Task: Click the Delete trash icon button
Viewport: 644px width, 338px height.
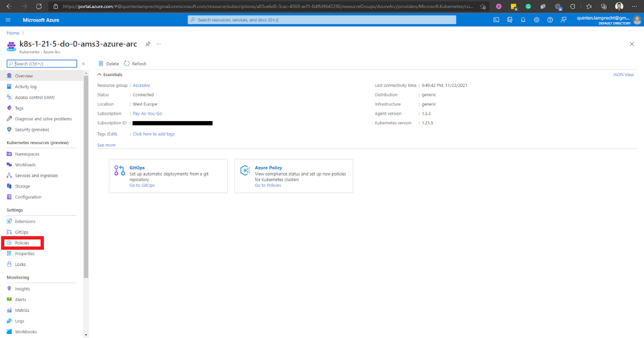Action: coord(108,64)
